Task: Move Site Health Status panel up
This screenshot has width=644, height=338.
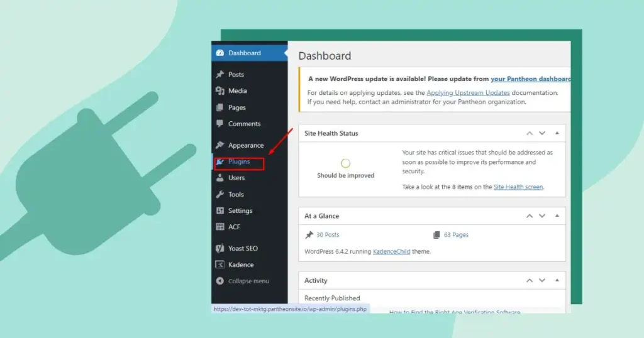Action: click(530, 133)
